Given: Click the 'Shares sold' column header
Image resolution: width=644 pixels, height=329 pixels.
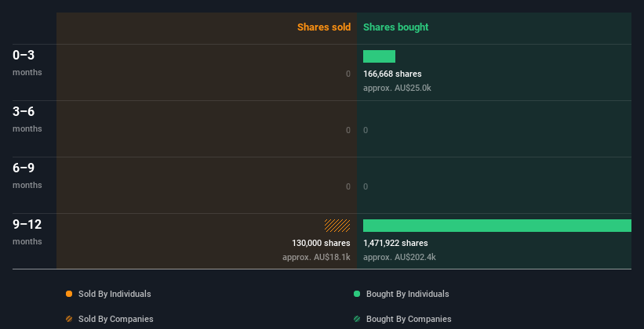Looking at the screenshot, I should click(x=324, y=27).
